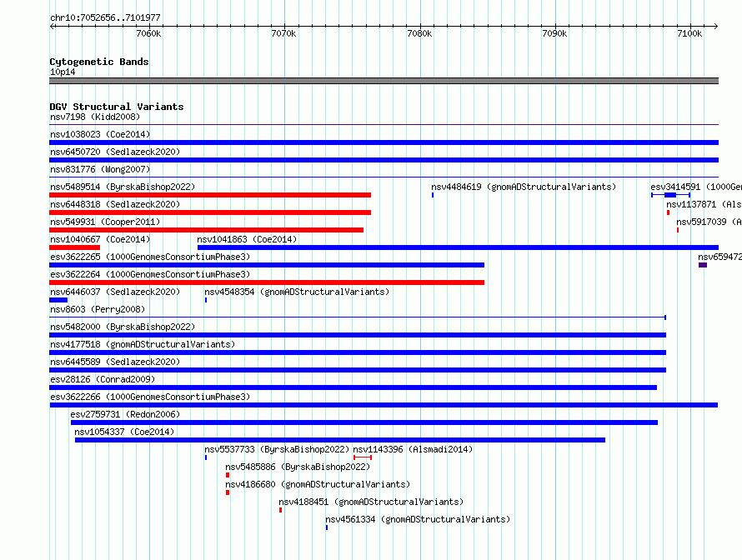Click the nsv6445589 (Sedlazeck2020) label
742x560 pixels.
tap(115, 362)
